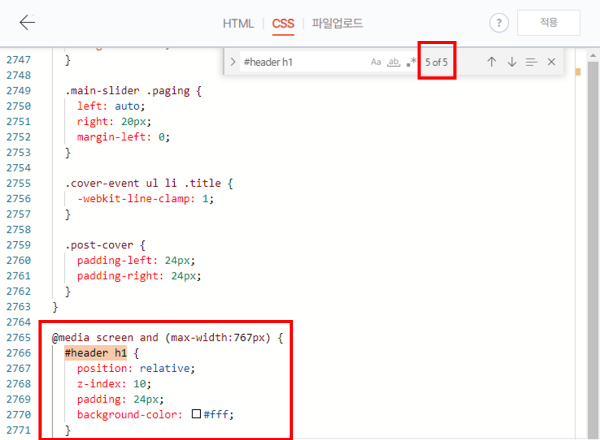Screen dimensions: 600x440
Task: Click the highlighted '#header h1' selector
Action: point(96,353)
